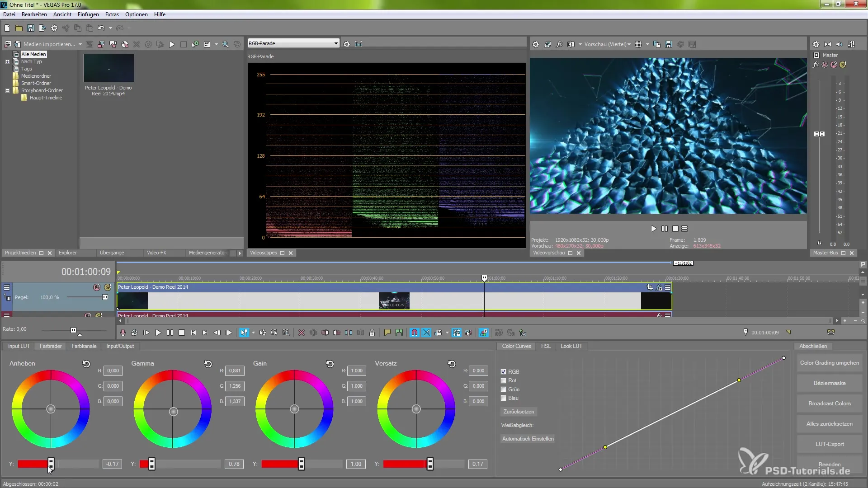The width and height of the screenshot is (868, 488).
Task: Open the magnifier search icon in Projektmedien
Action: click(x=225, y=44)
